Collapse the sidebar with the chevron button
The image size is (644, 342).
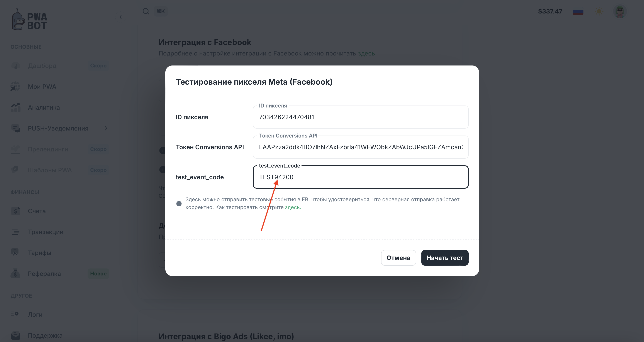pyautogui.click(x=120, y=17)
